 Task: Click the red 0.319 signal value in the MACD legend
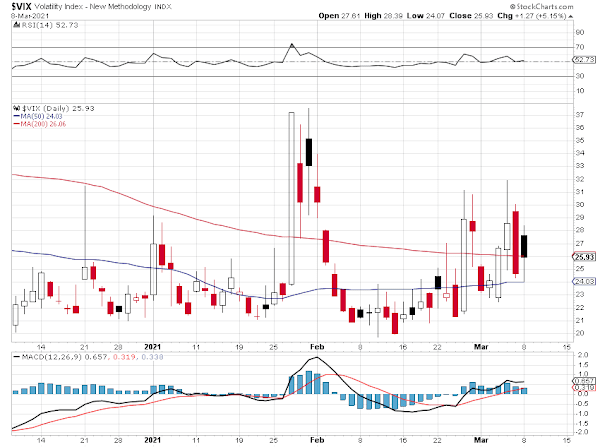click(124, 357)
